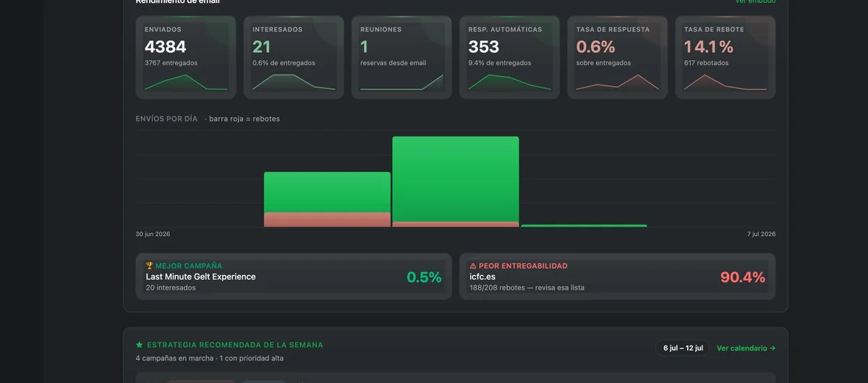Click the text 188/208 rebotes — revisa esa lista
868x383 pixels.
527,287
